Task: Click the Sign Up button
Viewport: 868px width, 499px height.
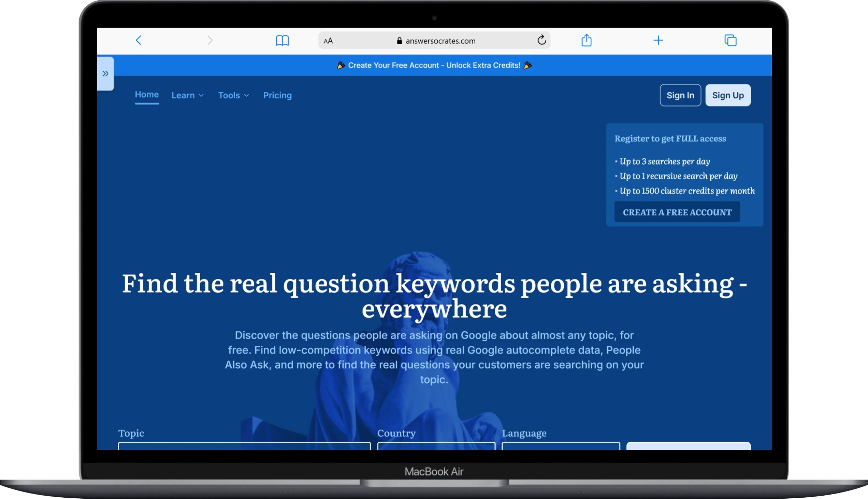Action: point(728,95)
